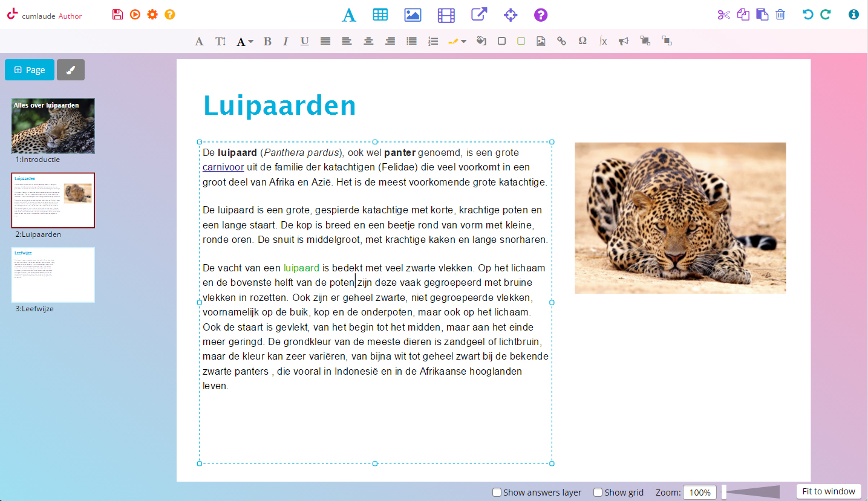Screen dimensions: 868x501
Task: Click the purple question mark icon
Action: (541, 15)
